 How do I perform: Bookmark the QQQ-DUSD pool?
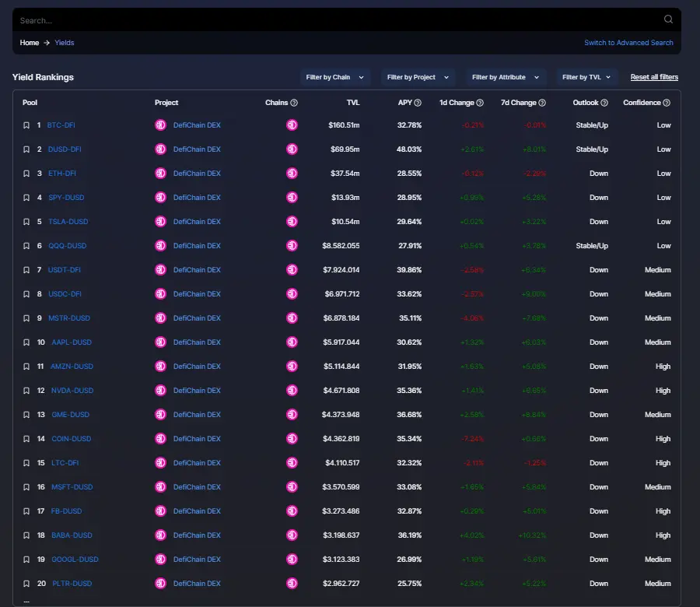[x=26, y=246]
